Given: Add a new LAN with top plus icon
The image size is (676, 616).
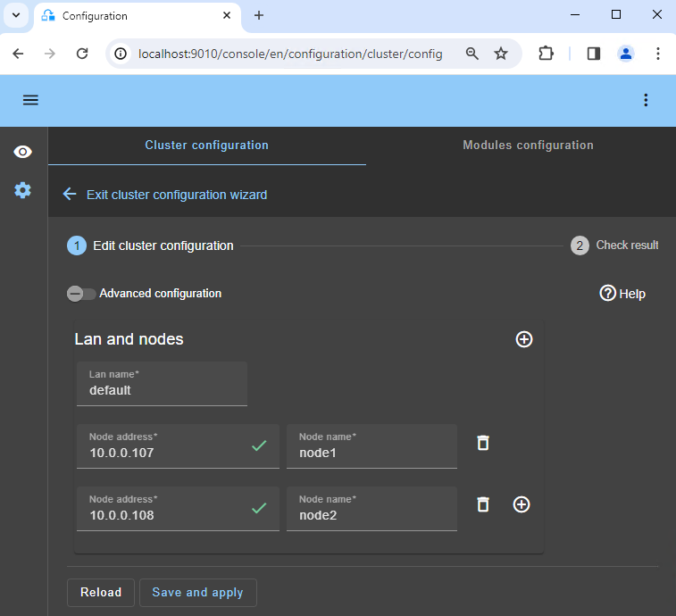Looking at the screenshot, I should (x=524, y=339).
